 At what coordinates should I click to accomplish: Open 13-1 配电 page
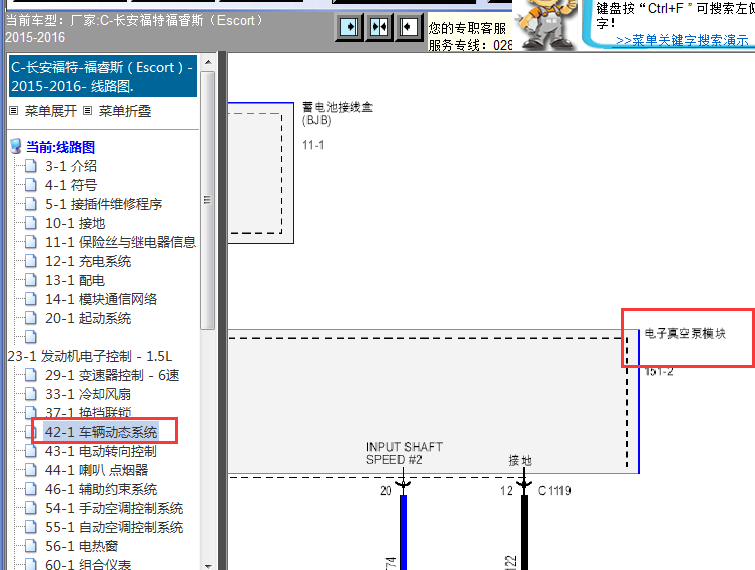click(75, 280)
